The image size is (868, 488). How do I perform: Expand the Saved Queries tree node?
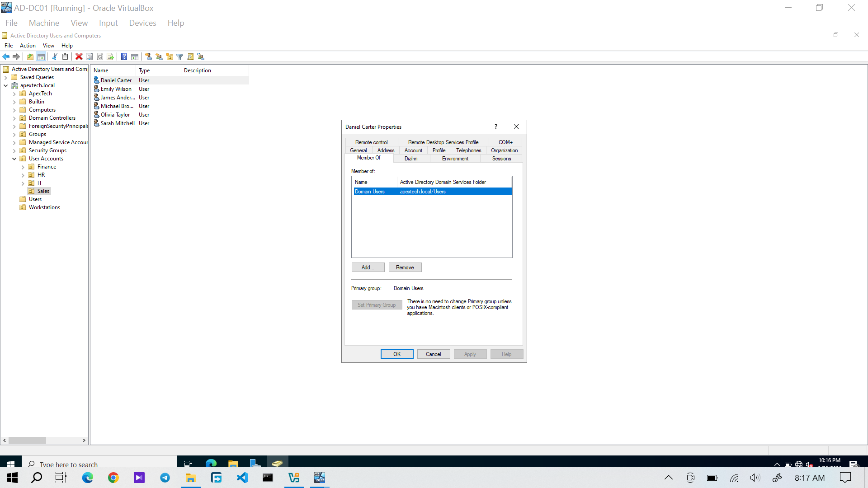(x=5, y=78)
